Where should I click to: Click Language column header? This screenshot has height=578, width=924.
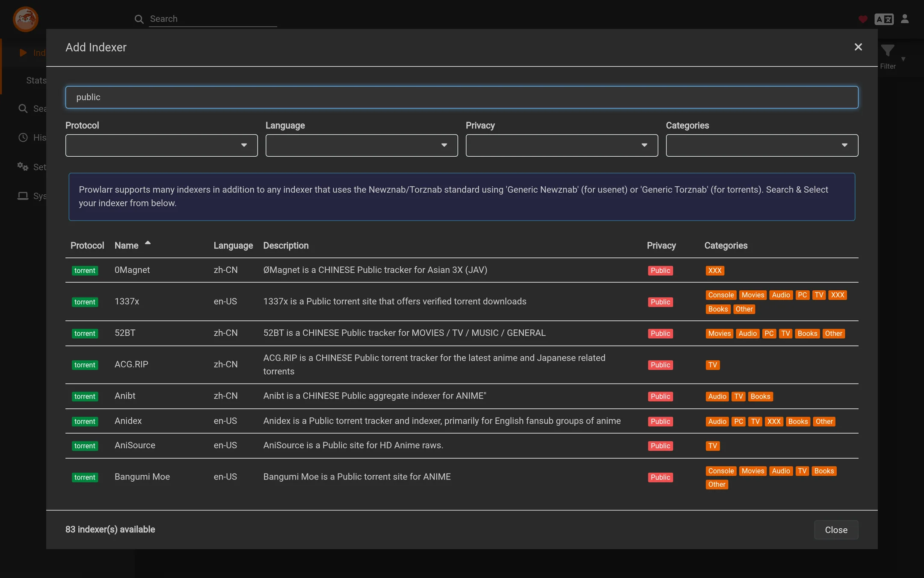pyautogui.click(x=234, y=246)
